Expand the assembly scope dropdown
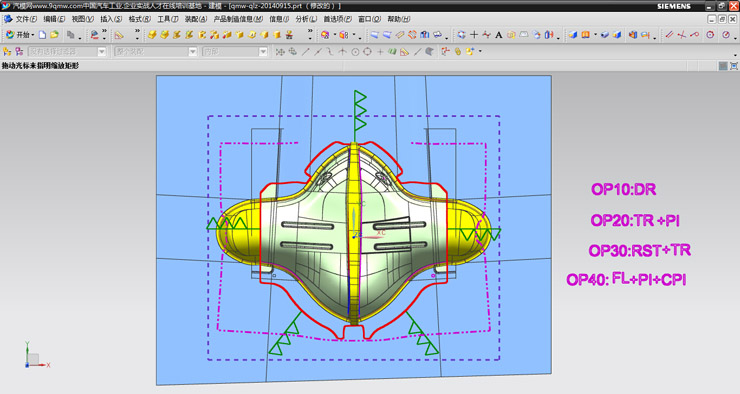This screenshot has width=740, height=394. click(x=193, y=52)
